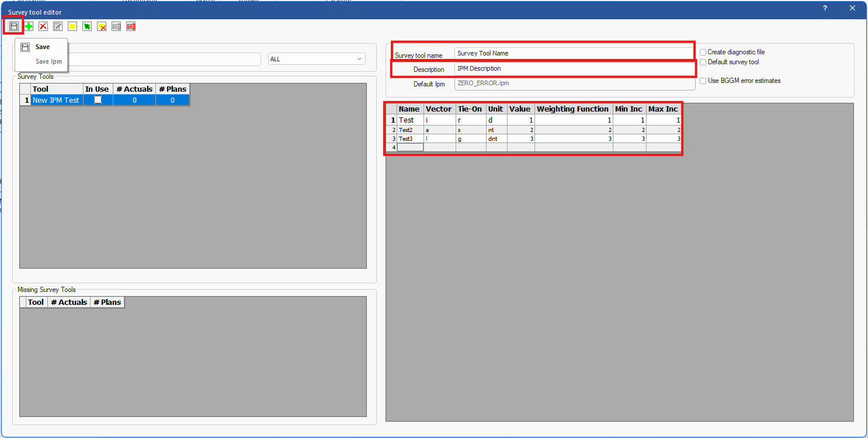Choose Save Ipm from the popup menu
The width and height of the screenshot is (868, 438).
(x=48, y=61)
